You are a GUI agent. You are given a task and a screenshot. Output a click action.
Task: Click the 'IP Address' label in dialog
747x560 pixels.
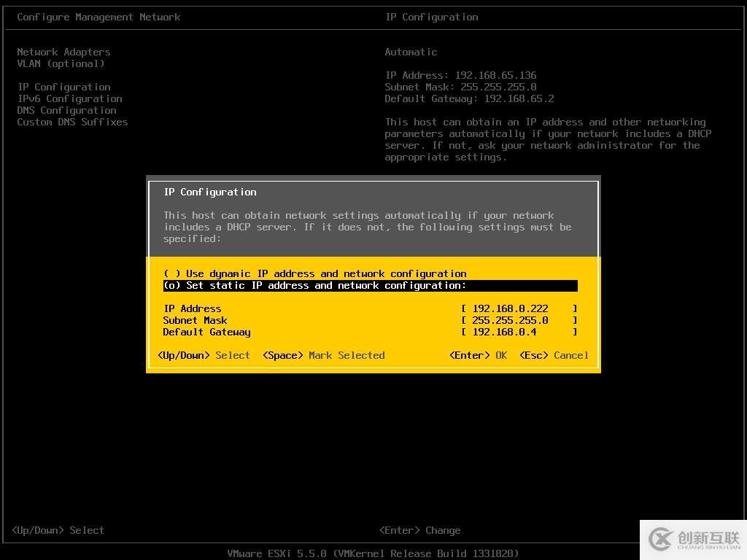(x=193, y=308)
